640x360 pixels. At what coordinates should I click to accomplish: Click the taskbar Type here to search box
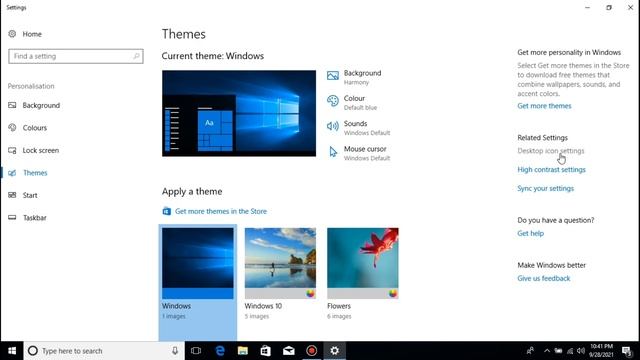tap(104, 351)
